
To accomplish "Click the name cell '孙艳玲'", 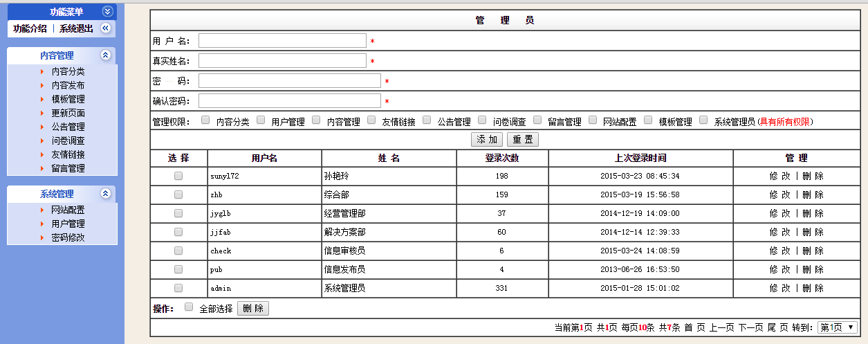I will [x=336, y=176].
